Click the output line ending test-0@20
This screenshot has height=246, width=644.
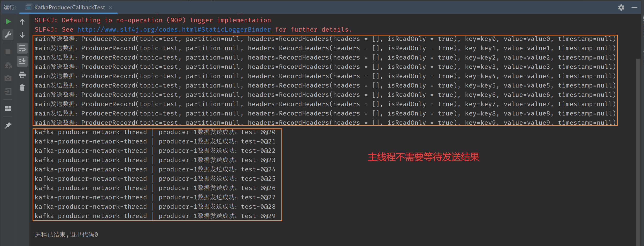pos(155,132)
